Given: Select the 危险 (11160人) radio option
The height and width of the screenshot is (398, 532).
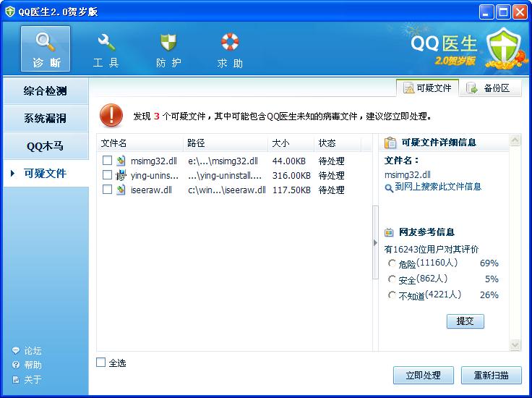Looking at the screenshot, I should pos(392,263).
